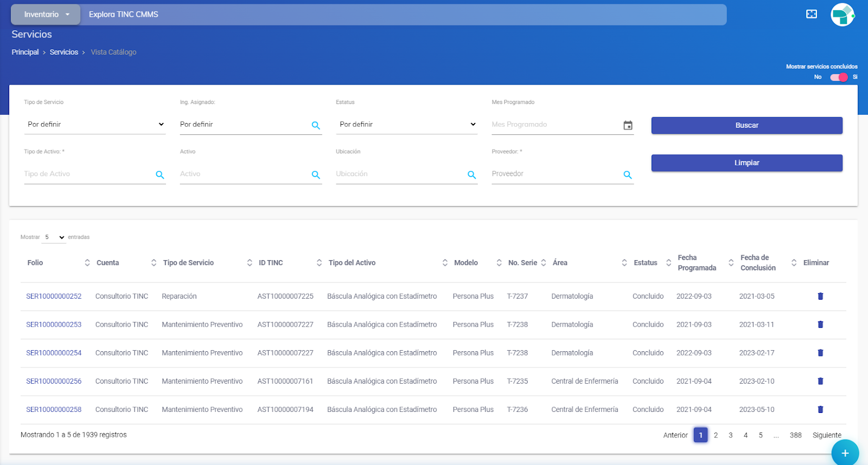The width and height of the screenshot is (868, 465).
Task: Click search icon in Tipo de Activo field
Action: point(160,175)
